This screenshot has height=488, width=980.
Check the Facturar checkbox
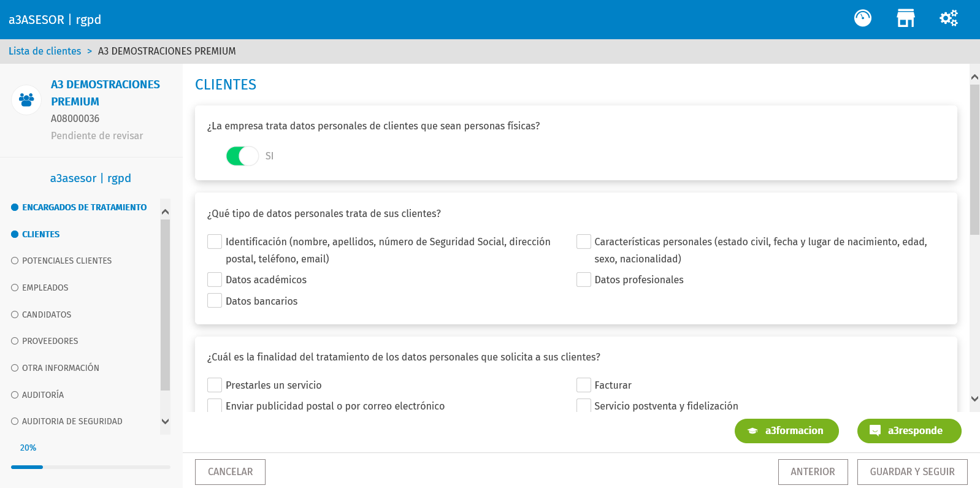584,385
